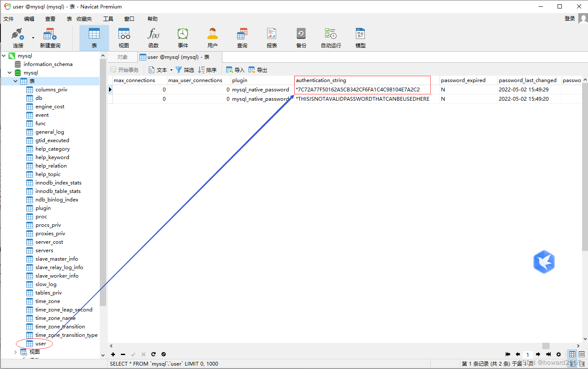This screenshot has height=369, width=588.
Task: Switch to grid view
Action: coord(572,354)
